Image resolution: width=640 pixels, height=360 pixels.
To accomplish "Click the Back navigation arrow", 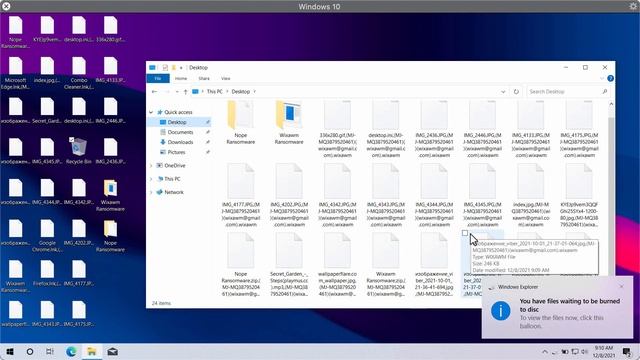I will click(x=154, y=92).
